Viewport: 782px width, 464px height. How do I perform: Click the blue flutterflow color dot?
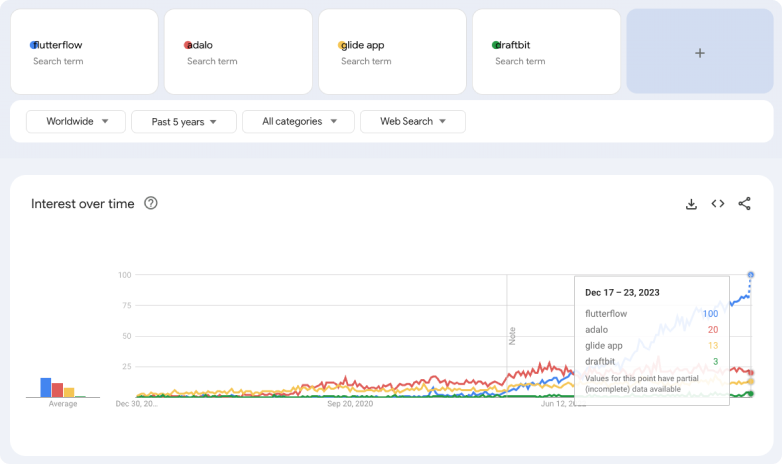coord(34,45)
